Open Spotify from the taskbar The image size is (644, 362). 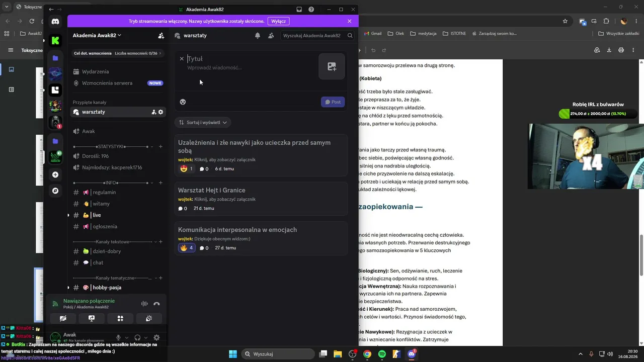pos(382,354)
